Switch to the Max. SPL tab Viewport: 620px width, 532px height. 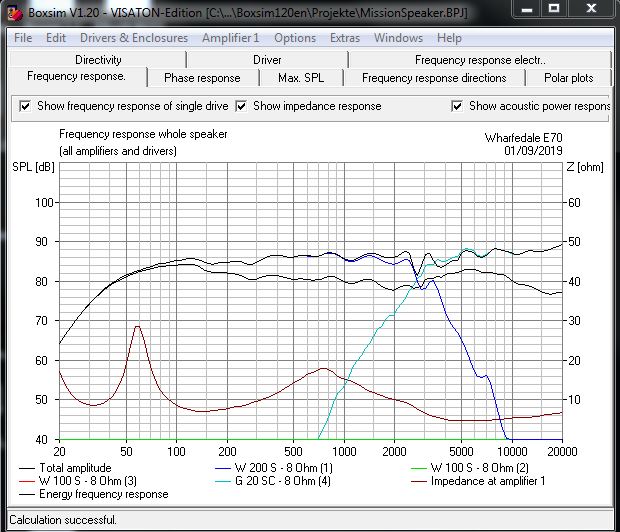pos(301,78)
